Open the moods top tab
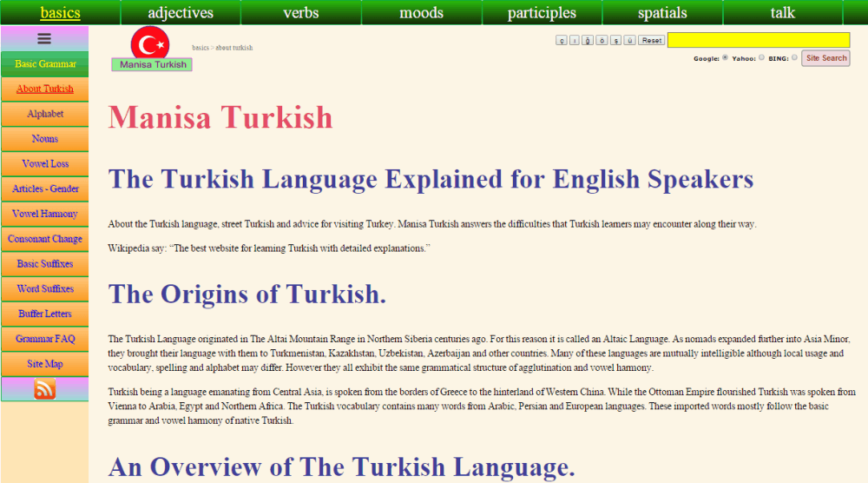 (421, 12)
